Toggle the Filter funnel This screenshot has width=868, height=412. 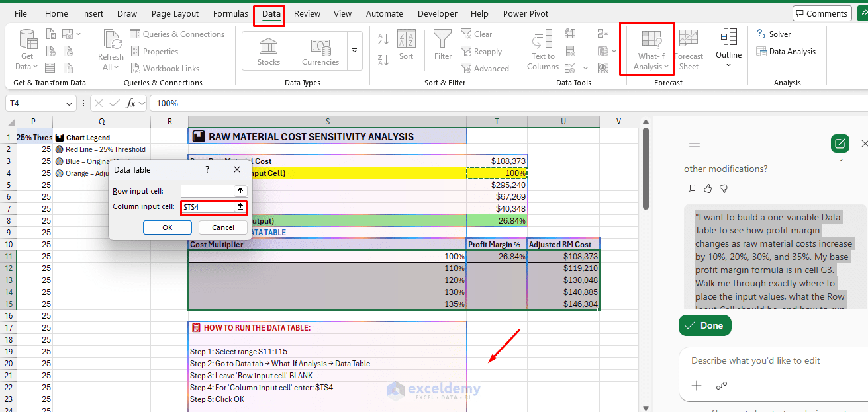pyautogui.click(x=443, y=46)
